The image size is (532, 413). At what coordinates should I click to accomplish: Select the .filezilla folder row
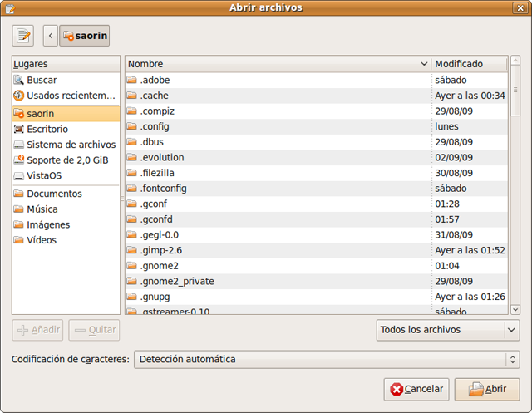[158, 173]
